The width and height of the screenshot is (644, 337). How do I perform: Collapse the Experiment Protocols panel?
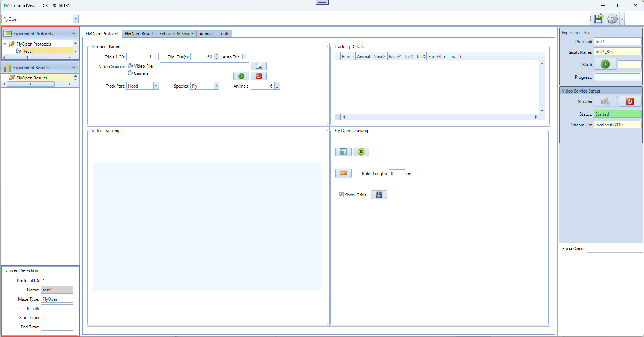[74, 34]
